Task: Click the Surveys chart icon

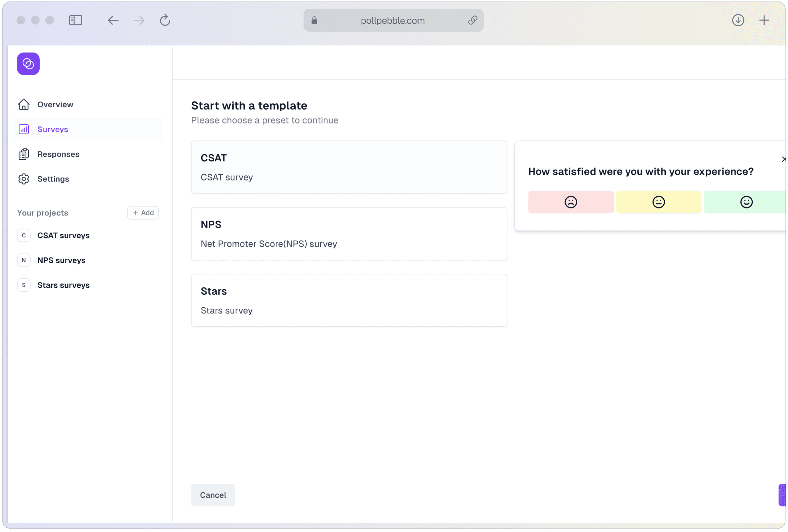Action: pos(24,129)
